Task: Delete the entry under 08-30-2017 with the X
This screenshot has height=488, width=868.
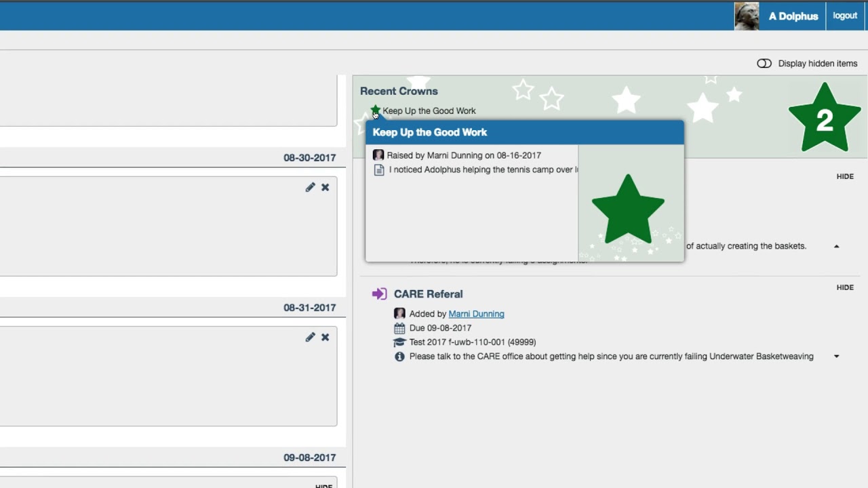Action: [x=325, y=187]
